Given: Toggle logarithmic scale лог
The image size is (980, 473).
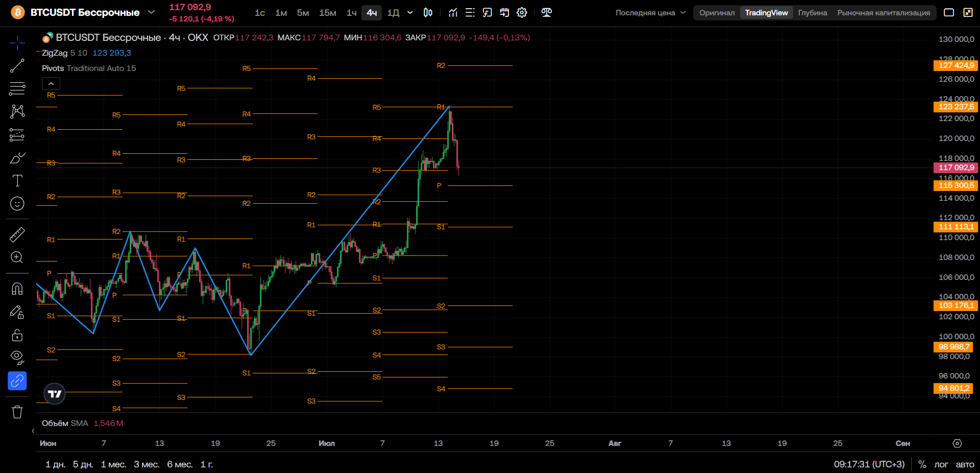Looking at the screenshot, I should (941, 464).
